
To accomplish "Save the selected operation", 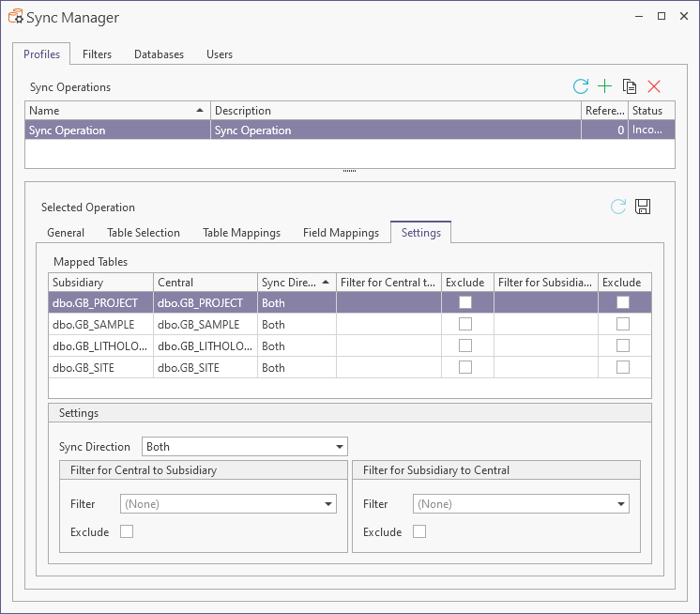I will point(643,207).
